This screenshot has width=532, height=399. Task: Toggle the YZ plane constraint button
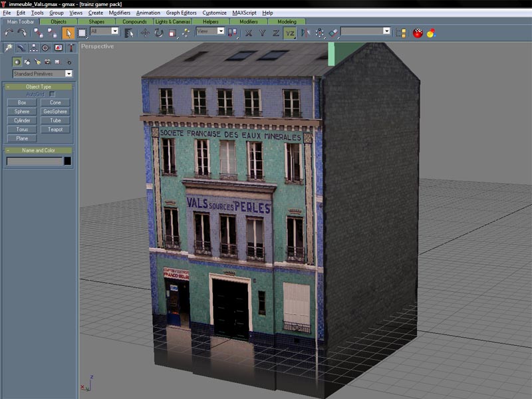[x=290, y=32]
